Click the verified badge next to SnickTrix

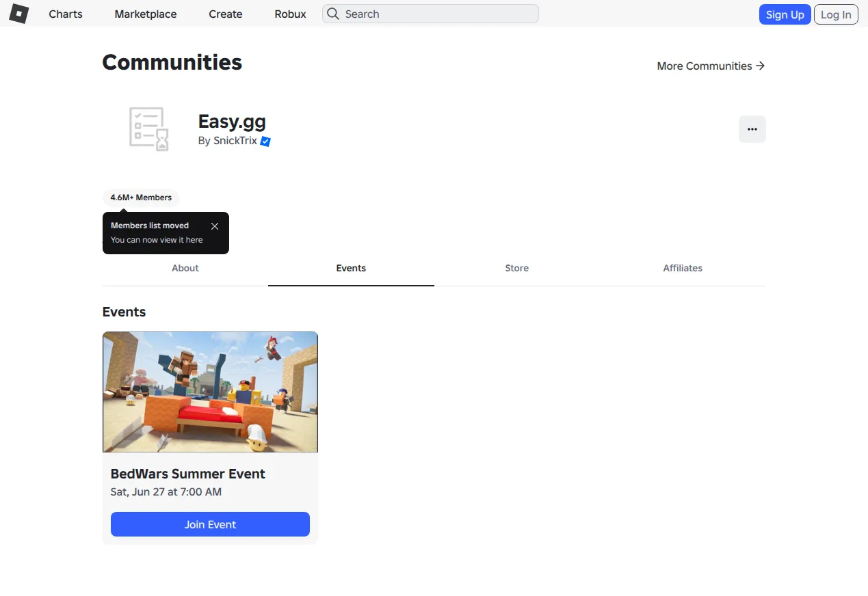pyautogui.click(x=265, y=141)
